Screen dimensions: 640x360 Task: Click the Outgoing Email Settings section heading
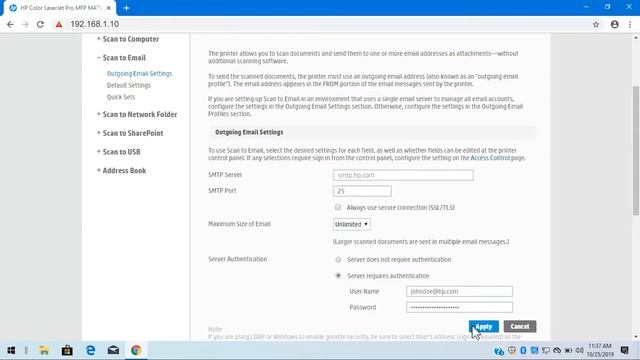pyautogui.click(x=249, y=132)
